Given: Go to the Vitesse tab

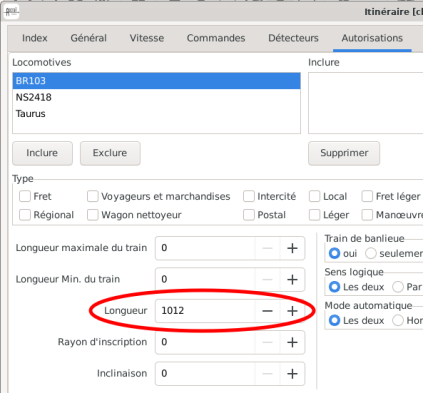Looking at the screenshot, I should tap(147, 38).
